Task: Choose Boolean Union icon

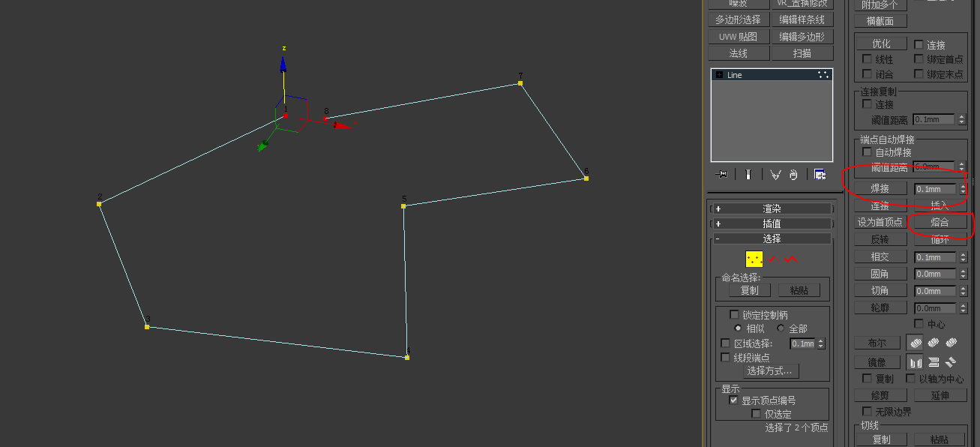Action: coord(916,342)
